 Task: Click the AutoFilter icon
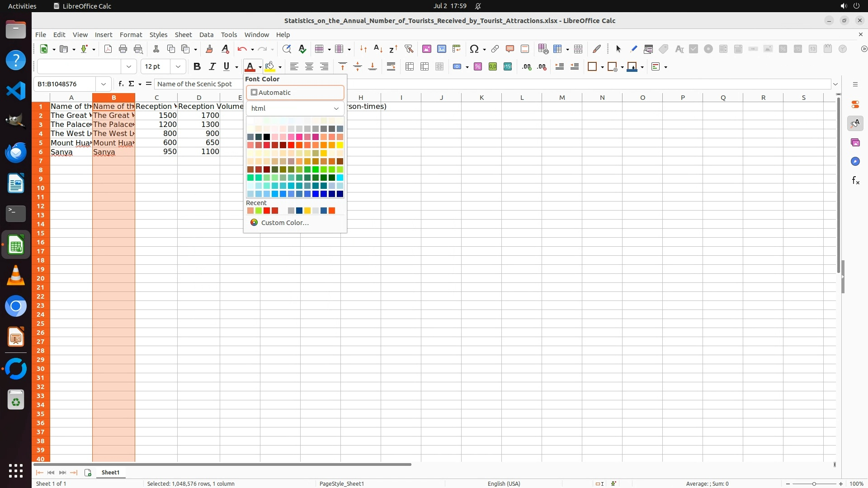click(x=409, y=49)
